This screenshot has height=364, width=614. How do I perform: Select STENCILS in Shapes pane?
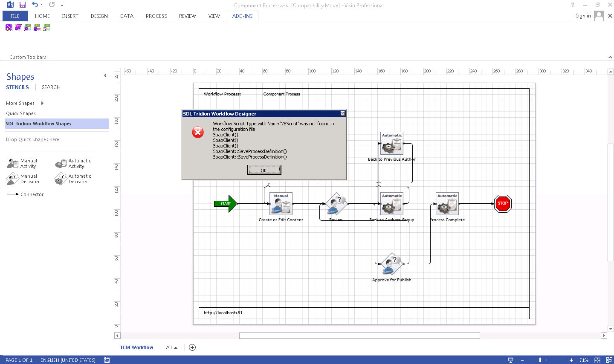(x=17, y=87)
